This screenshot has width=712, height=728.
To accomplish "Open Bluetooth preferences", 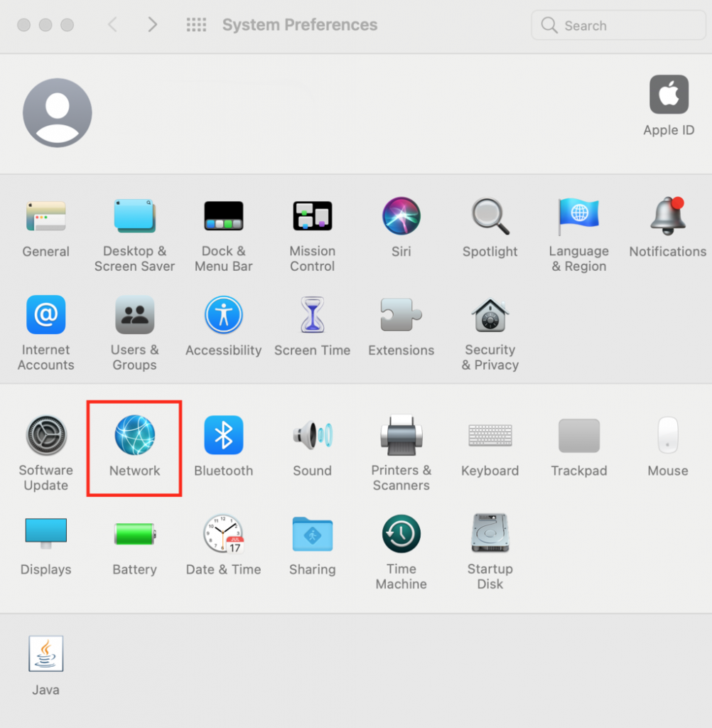I will [x=223, y=434].
